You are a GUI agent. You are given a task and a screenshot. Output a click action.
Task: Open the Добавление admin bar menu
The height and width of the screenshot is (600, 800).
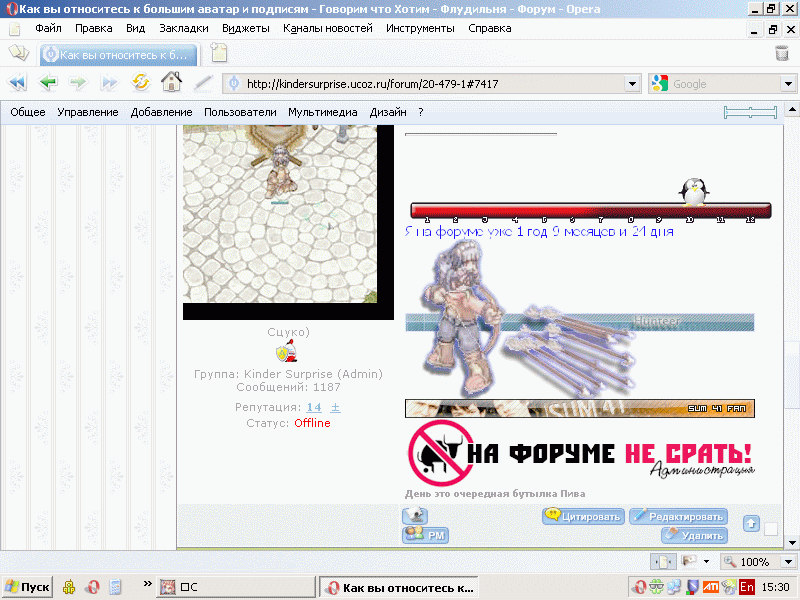tap(161, 112)
